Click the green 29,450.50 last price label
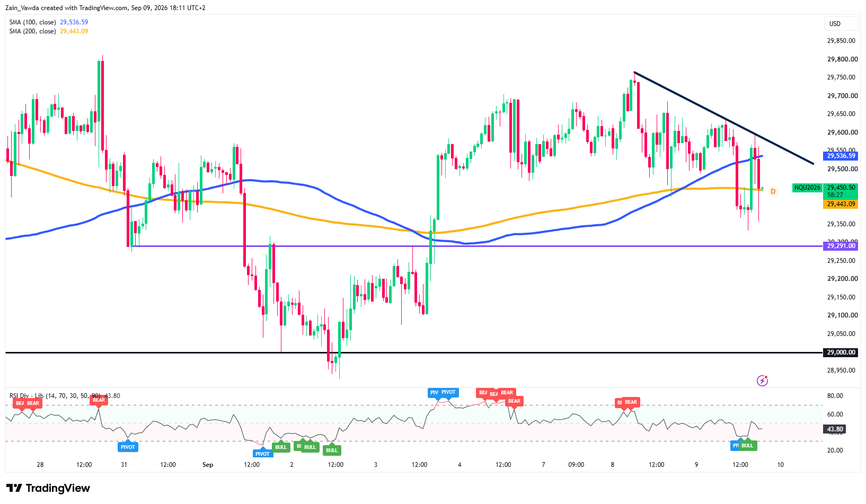 [841, 188]
